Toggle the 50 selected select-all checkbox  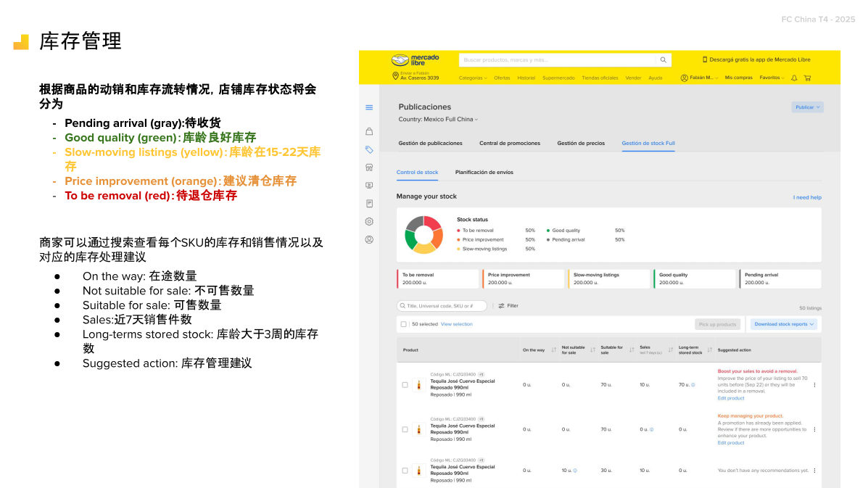pyautogui.click(x=404, y=324)
